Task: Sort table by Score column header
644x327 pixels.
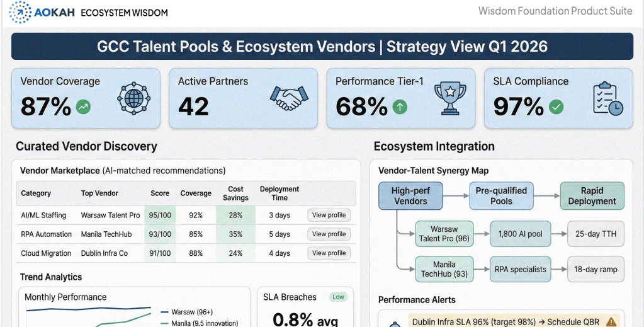Action: coord(160,193)
